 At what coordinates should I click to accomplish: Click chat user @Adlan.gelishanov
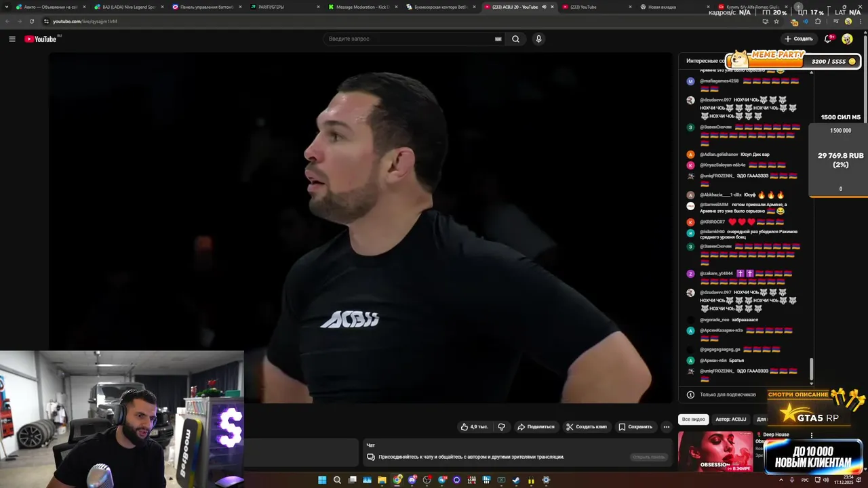[x=719, y=154]
